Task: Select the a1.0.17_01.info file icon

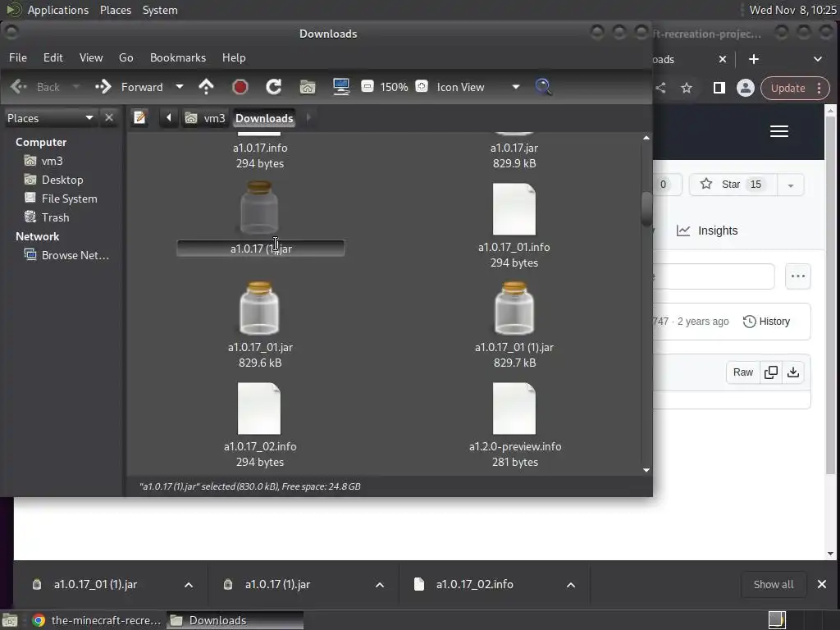Action: [514, 209]
